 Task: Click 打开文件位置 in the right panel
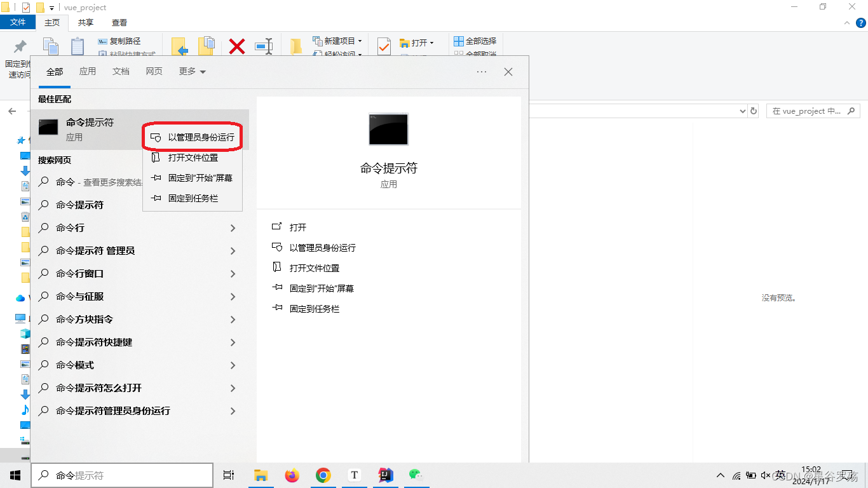coord(315,268)
